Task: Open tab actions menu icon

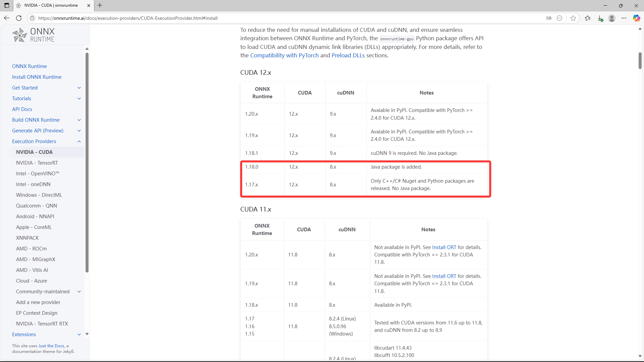Action: pos(7,5)
